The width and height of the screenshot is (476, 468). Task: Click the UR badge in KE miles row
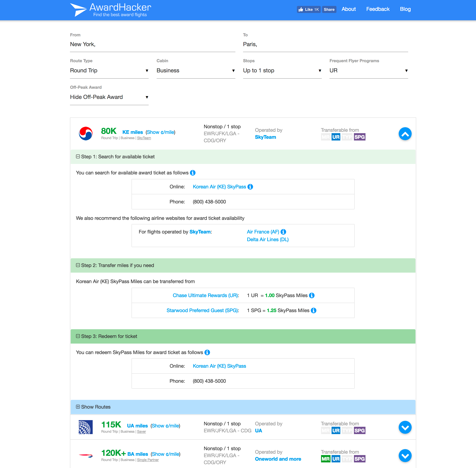tap(336, 137)
